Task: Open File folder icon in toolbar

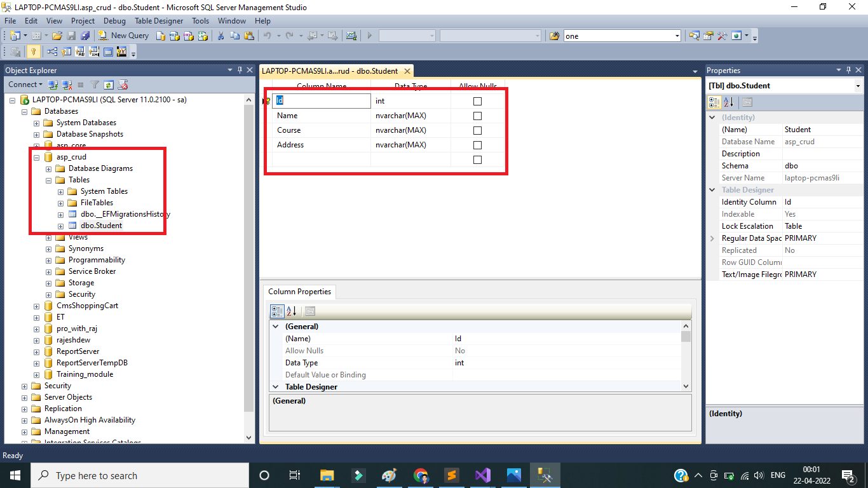Action: click(57, 36)
